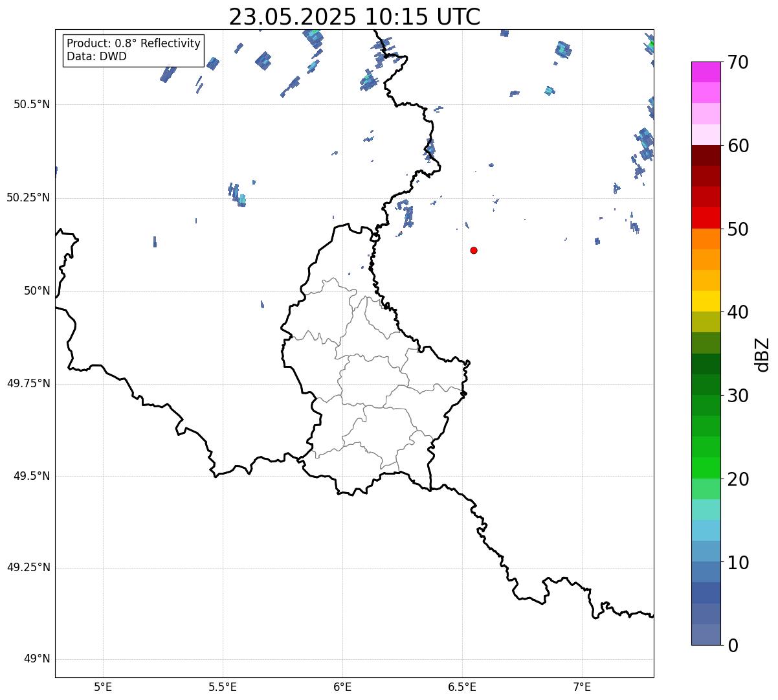Click the 49.5°N latitude label
This screenshot has height=700, width=778.
tap(32, 476)
